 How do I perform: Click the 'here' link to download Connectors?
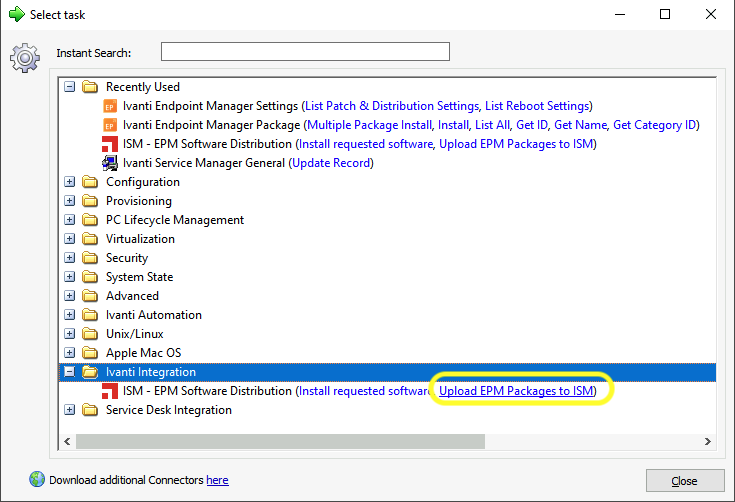pos(218,480)
